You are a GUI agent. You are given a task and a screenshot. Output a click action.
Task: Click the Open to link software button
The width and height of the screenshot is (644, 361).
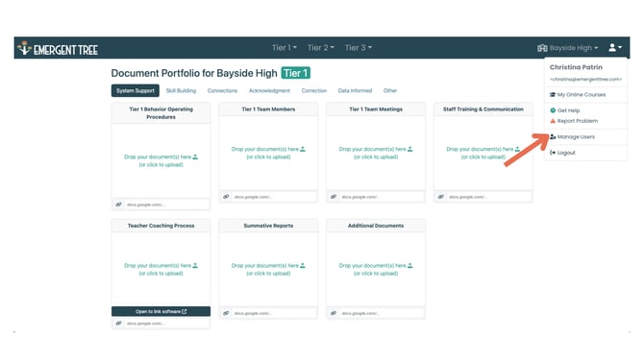[x=161, y=311]
